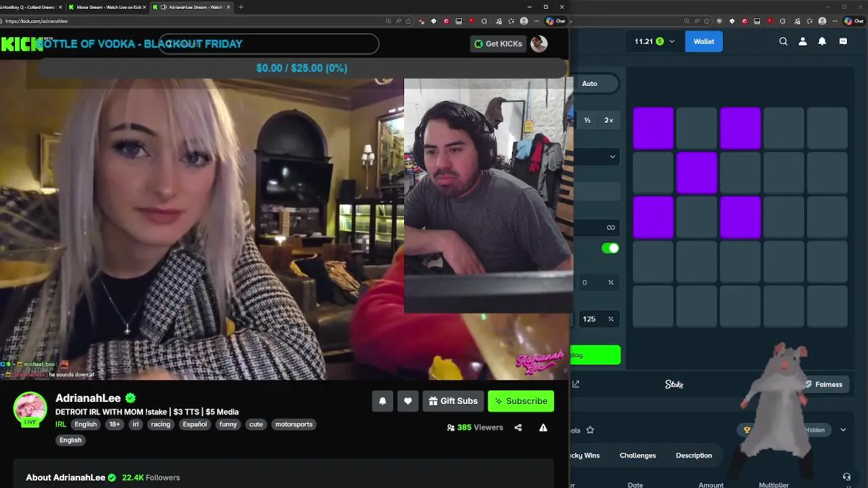Open Stake user profile icon

(x=803, y=41)
